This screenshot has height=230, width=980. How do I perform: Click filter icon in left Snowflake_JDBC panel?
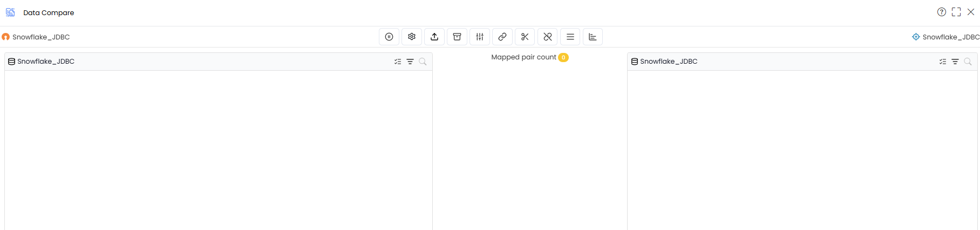[x=410, y=62]
